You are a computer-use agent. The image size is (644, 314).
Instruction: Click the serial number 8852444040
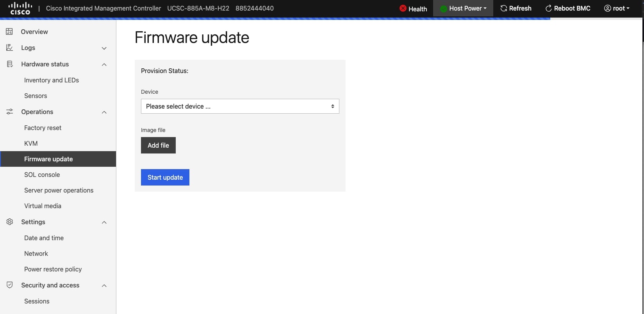(255, 8)
